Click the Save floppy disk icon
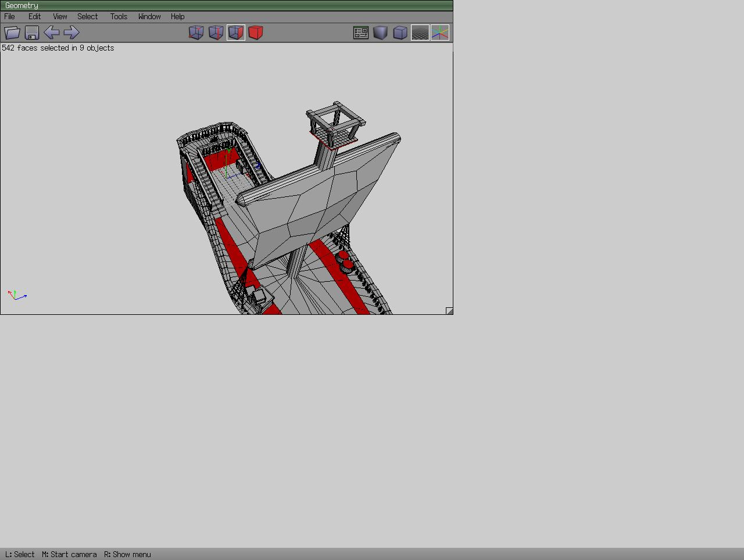Viewport: 744px width, 560px height. (x=32, y=33)
